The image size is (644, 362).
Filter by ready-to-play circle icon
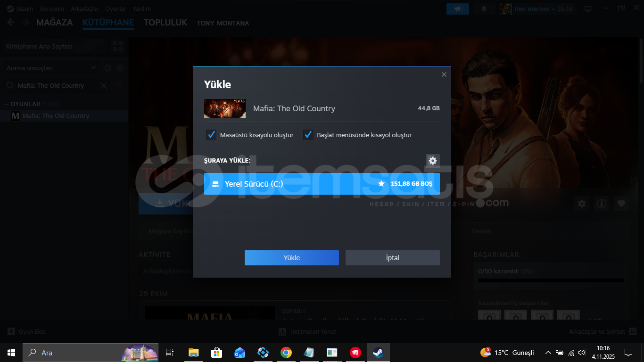120,68
